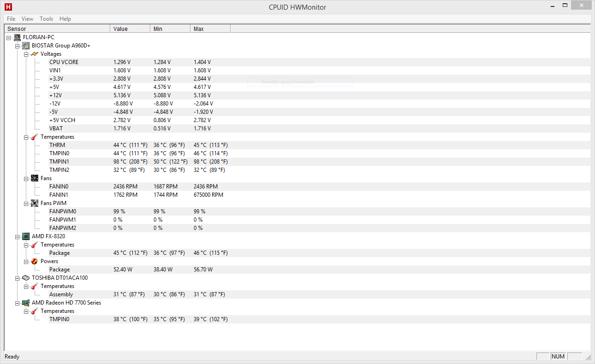Image resolution: width=595 pixels, height=364 pixels.
Task: Select the TMPIN2 temperature row
Action: [319, 170]
